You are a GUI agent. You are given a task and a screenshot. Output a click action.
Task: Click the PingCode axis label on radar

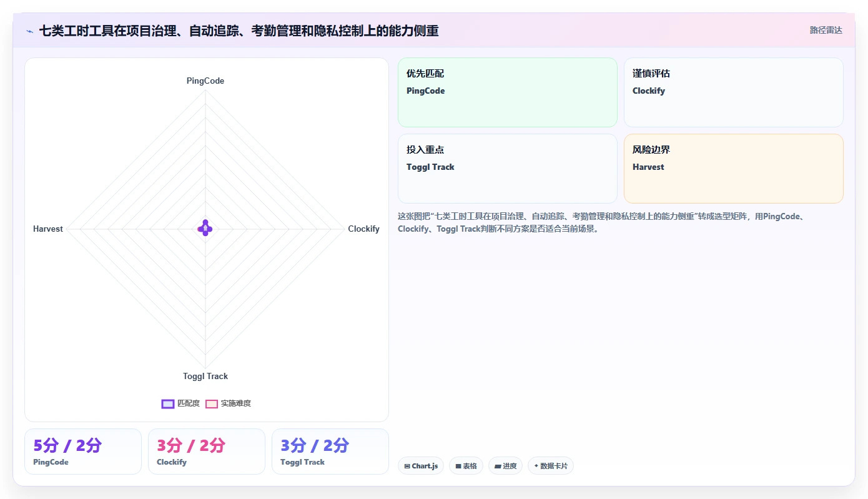[205, 81]
